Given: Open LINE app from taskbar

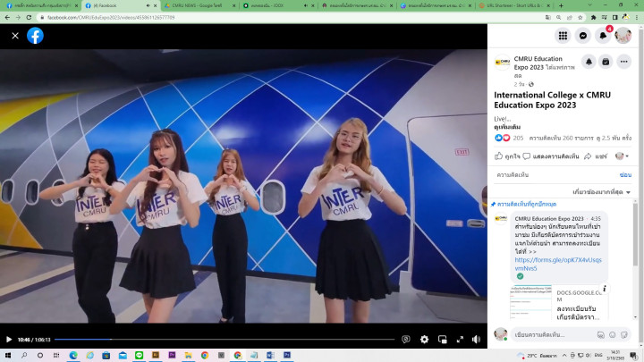Looking at the screenshot, I should (x=139, y=355).
